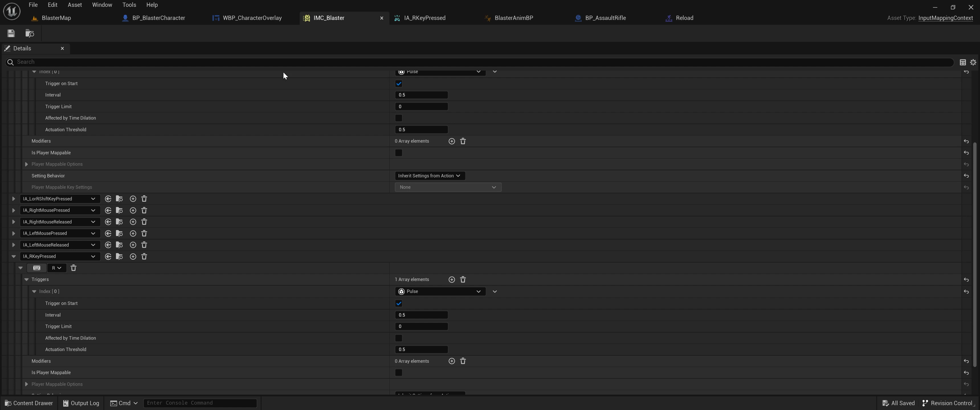
Task: Open the Pulse trigger type dropdown under IA_RKeyPressed
Action: pos(440,292)
